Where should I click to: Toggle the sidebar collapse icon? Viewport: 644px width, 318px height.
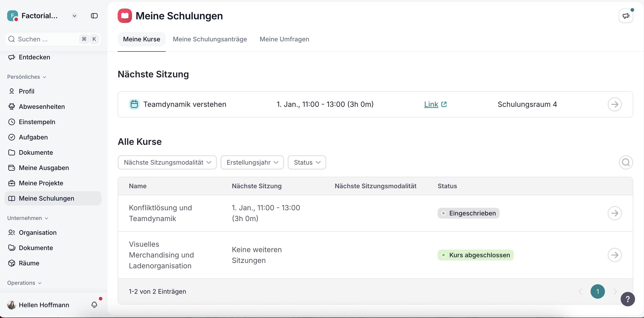pos(94,16)
